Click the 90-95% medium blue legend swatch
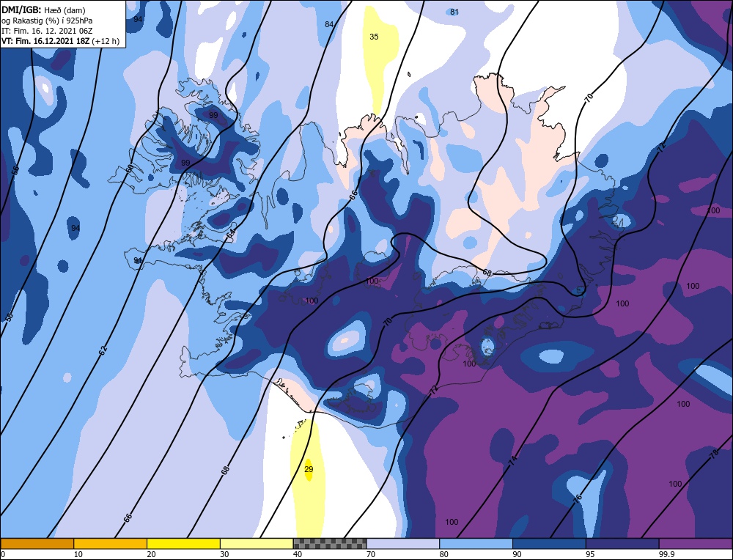Image resolution: width=733 pixels, height=560 pixels. pos(549,543)
